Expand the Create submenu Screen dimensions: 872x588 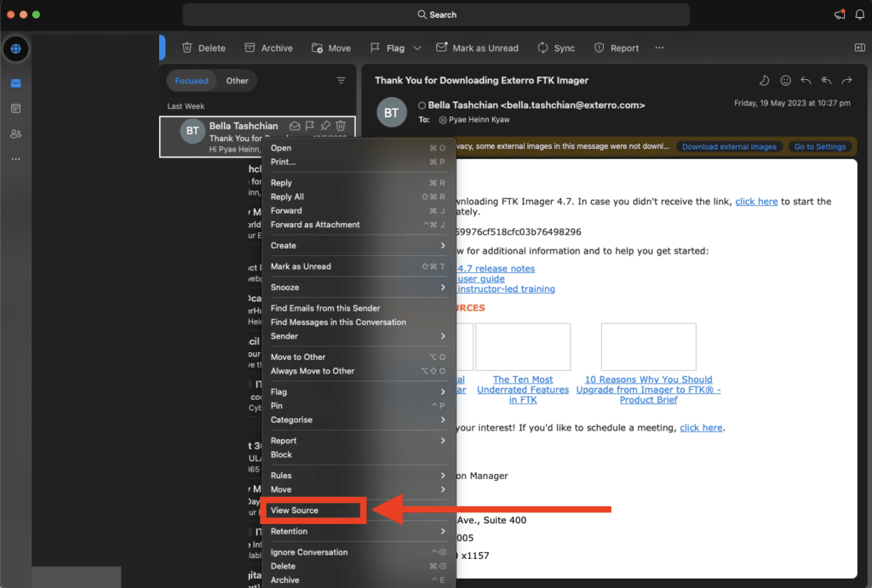pos(359,246)
